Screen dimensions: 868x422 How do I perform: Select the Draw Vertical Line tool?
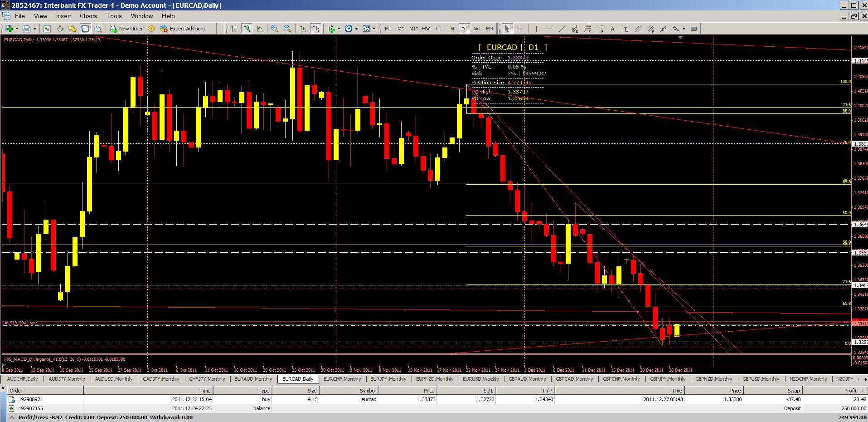click(x=536, y=29)
